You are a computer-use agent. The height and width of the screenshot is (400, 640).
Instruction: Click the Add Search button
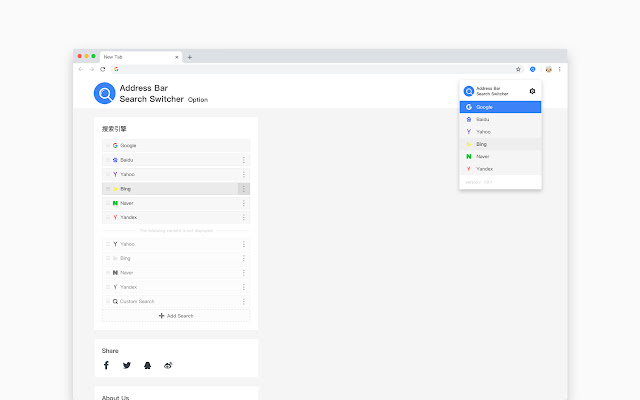point(176,315)
